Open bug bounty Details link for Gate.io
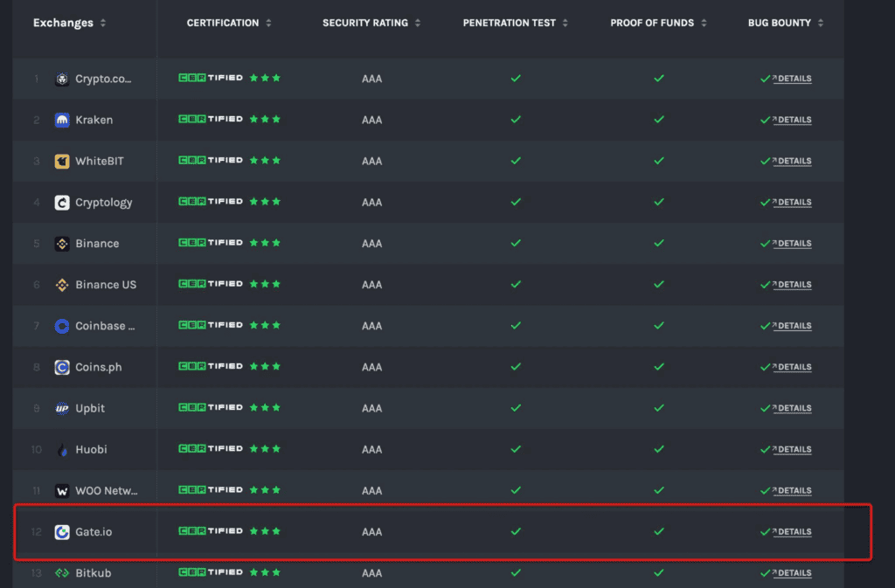The width and height of the screenshot is (895, 588). (x=792, y=532)
